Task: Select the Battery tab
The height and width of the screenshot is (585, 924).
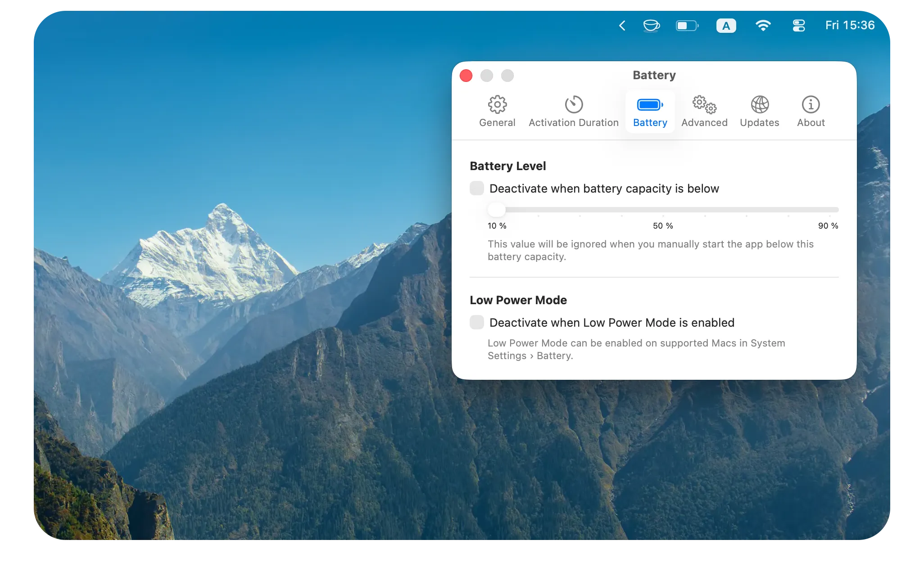Action: coord(650,112)
